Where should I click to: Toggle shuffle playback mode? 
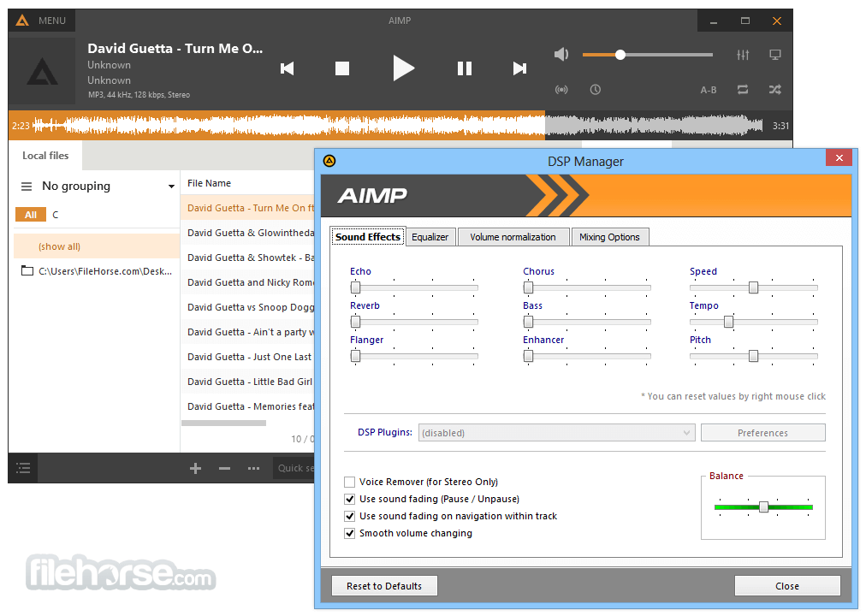pyautogui.click(x=775, y=90)
